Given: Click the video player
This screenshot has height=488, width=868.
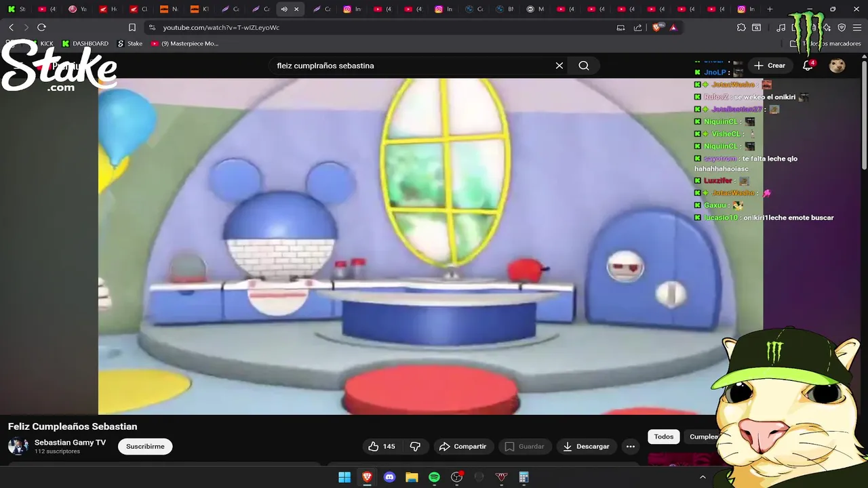Looking at the screenshot, I should 431,246.
